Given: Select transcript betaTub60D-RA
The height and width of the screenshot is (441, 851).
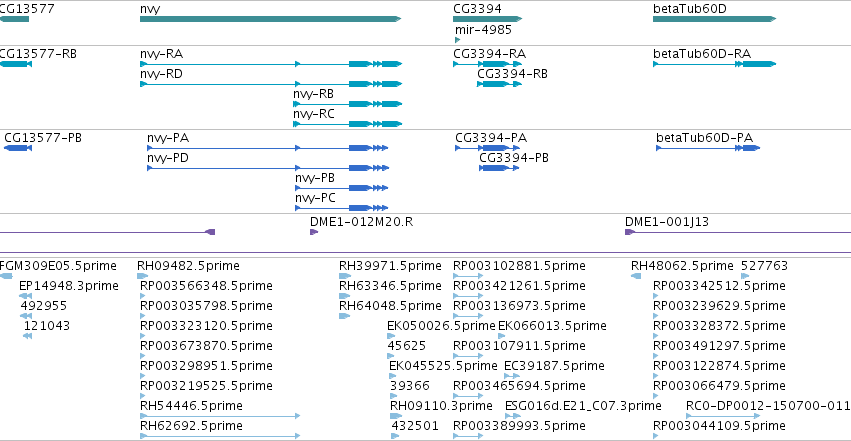Looking at the screenshot, I should pos(714,64).
